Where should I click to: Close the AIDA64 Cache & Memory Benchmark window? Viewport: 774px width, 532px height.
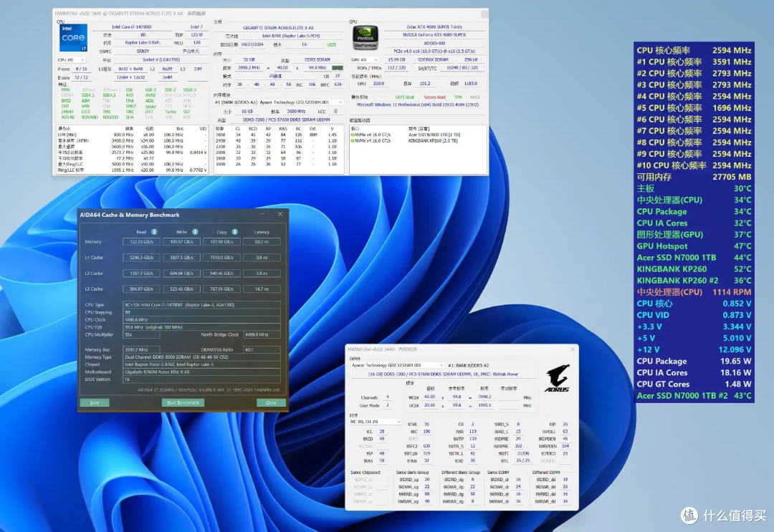click(x=280, y=215)
